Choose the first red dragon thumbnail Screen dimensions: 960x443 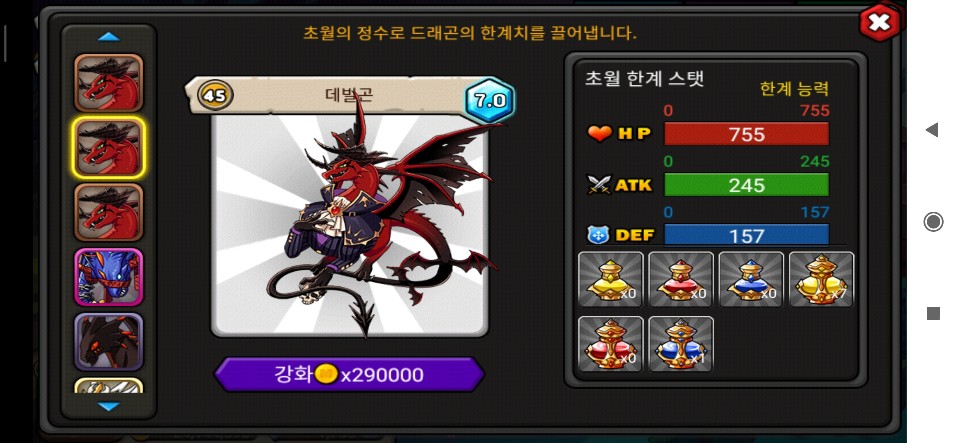point(109,83)
